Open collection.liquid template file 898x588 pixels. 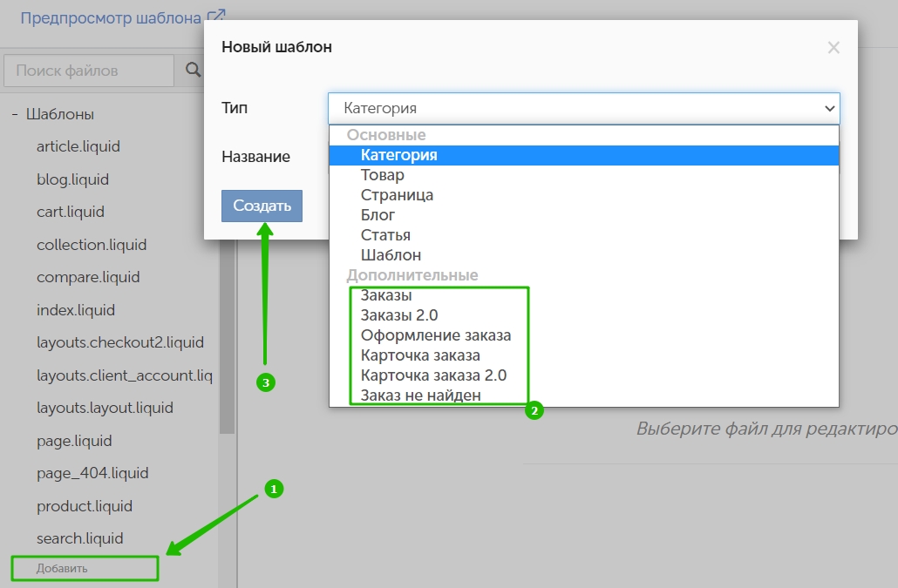[92, 245]
